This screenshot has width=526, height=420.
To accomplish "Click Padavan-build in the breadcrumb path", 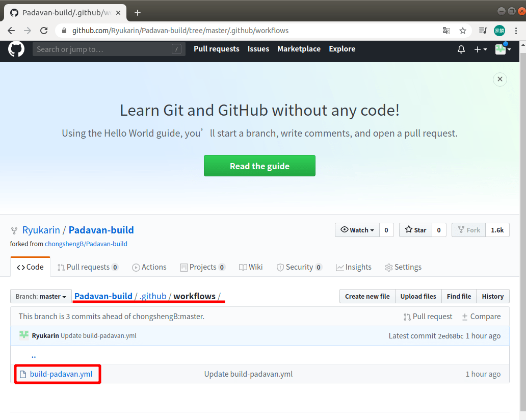I will pyautogui.click(x=103, y=296).
